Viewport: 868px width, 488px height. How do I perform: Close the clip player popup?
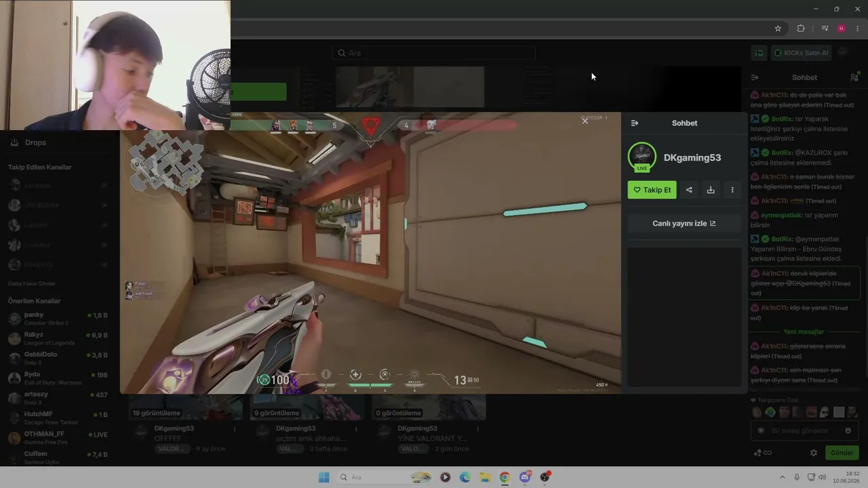click(x=585, y=121)
